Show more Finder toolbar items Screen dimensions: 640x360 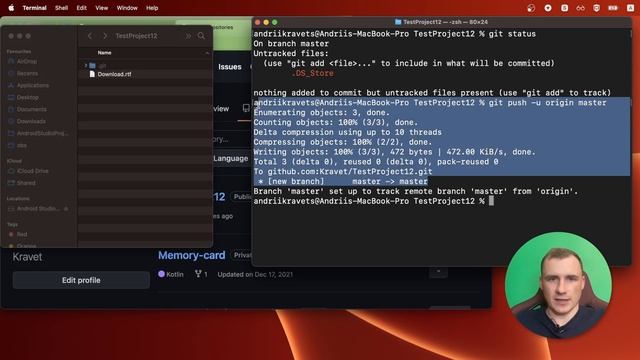(188, 36)
